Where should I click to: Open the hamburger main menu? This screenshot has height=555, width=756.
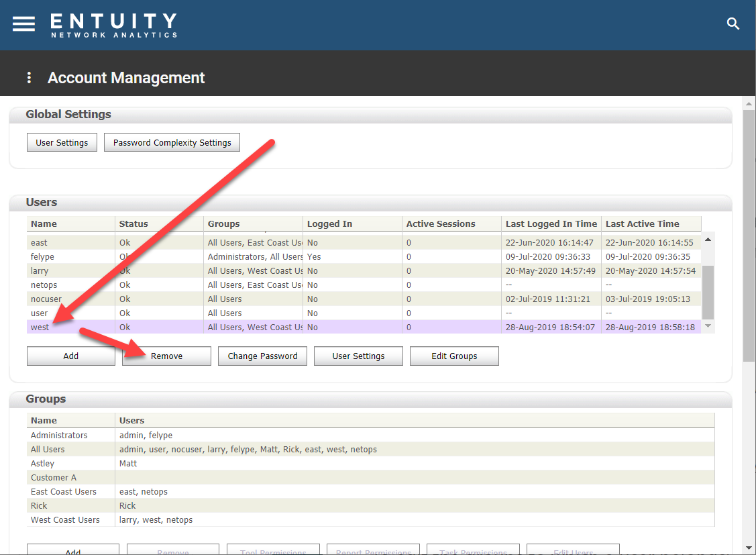pyautogui.click(x=23, y=23)
